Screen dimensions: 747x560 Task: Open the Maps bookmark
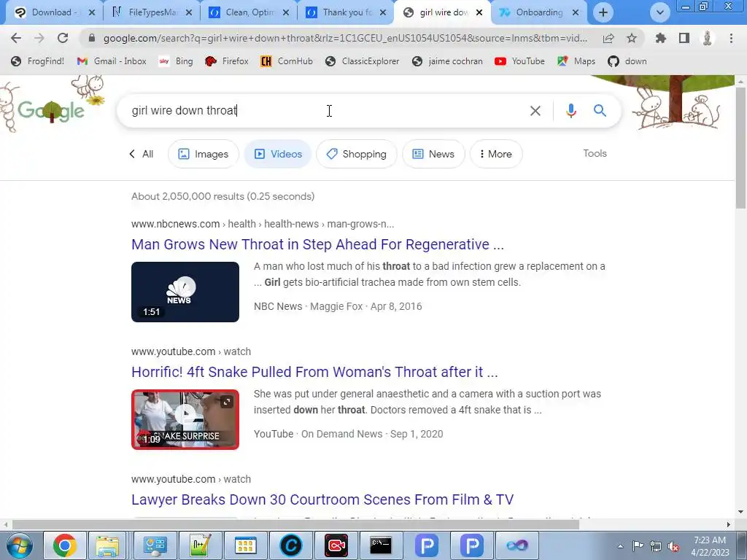click(x=576, y=61)
